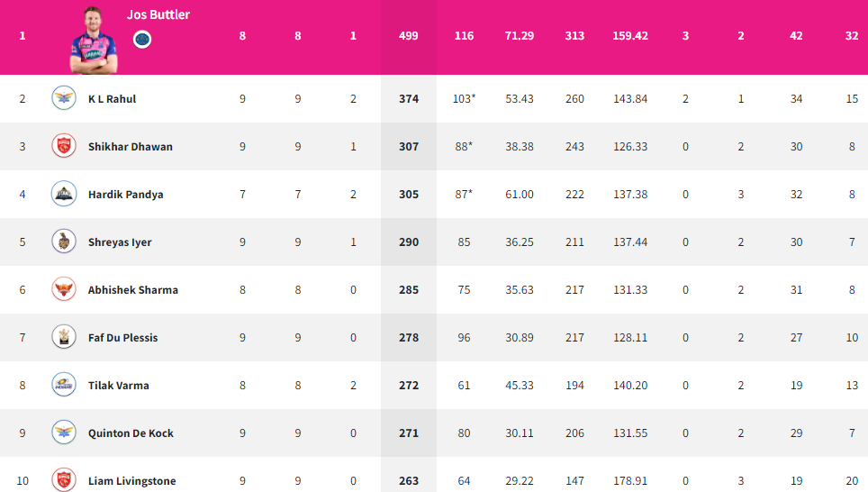Click Liam Livingstone's Punjab Kings logo
Viewport: 868px width, 492px height.
pyautogui.click(x=64, y=479)
